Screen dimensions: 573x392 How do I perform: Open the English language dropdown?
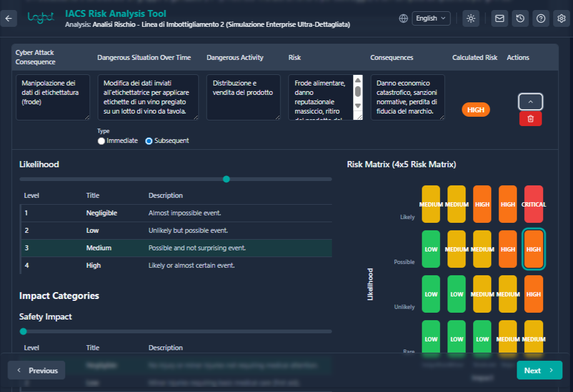click(431, 19)
